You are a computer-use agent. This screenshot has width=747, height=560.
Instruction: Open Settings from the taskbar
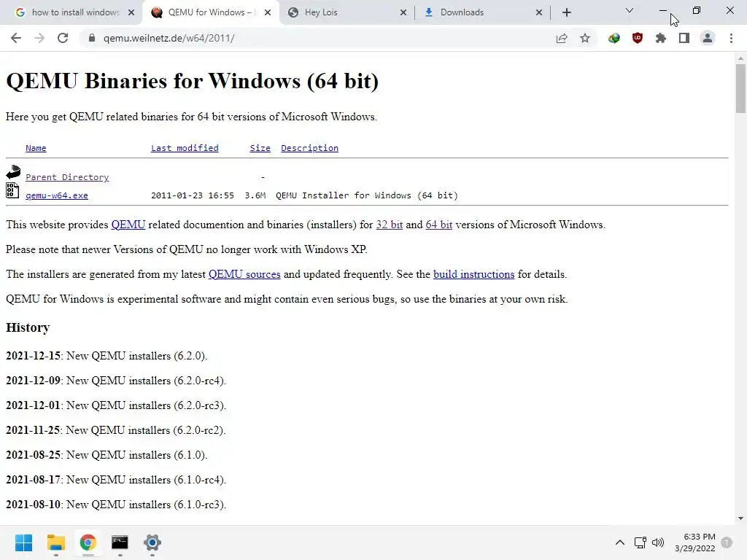pyautogui.click(x=152, y=542)
